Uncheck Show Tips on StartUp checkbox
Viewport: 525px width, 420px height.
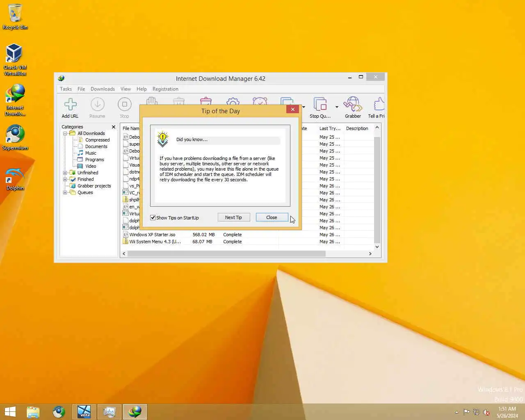(153, 218)
